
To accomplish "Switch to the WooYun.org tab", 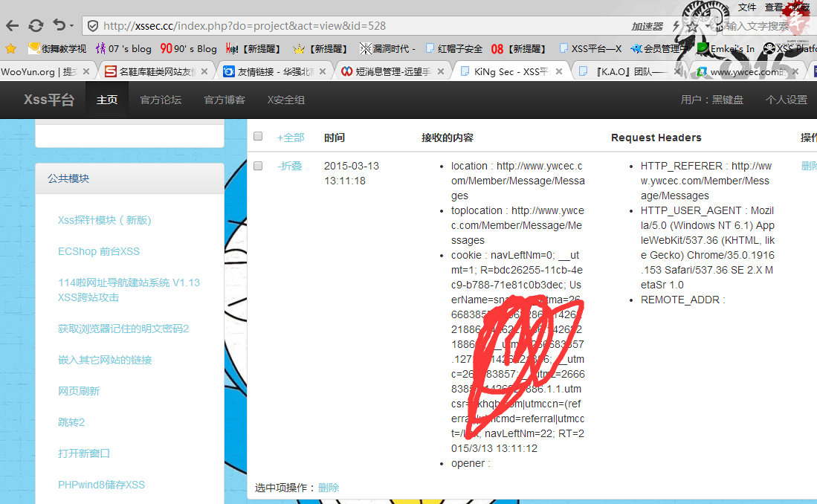I will [x=39, y=71].
